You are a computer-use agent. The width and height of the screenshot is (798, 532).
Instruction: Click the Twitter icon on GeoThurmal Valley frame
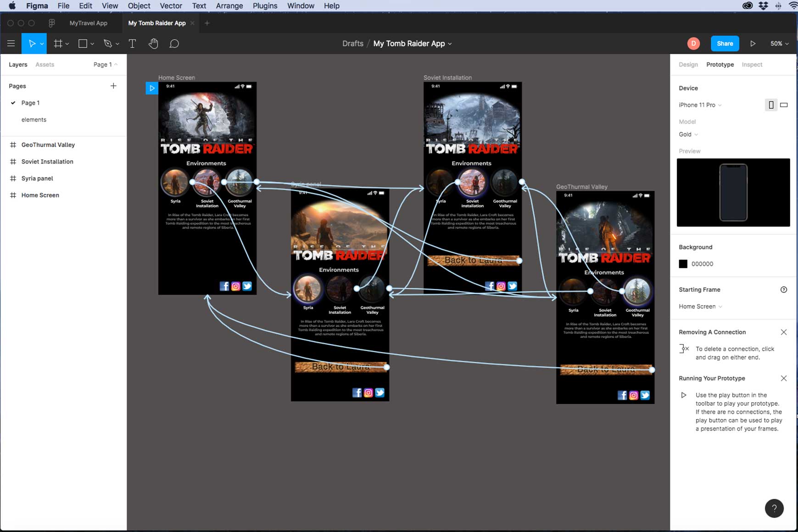(645, 395)
